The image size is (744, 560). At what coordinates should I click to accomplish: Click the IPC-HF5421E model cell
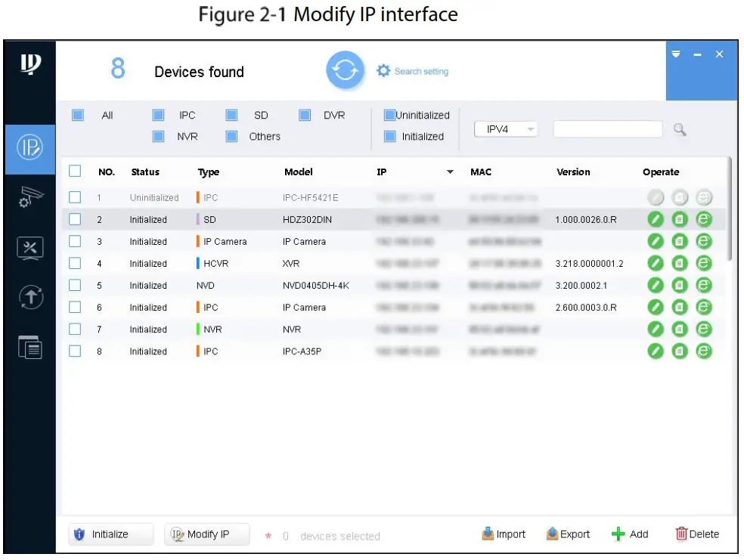coord(310,198)
